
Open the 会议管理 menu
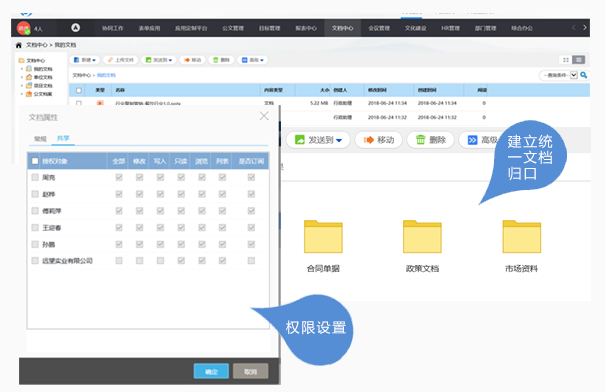[x=379, y=28]
